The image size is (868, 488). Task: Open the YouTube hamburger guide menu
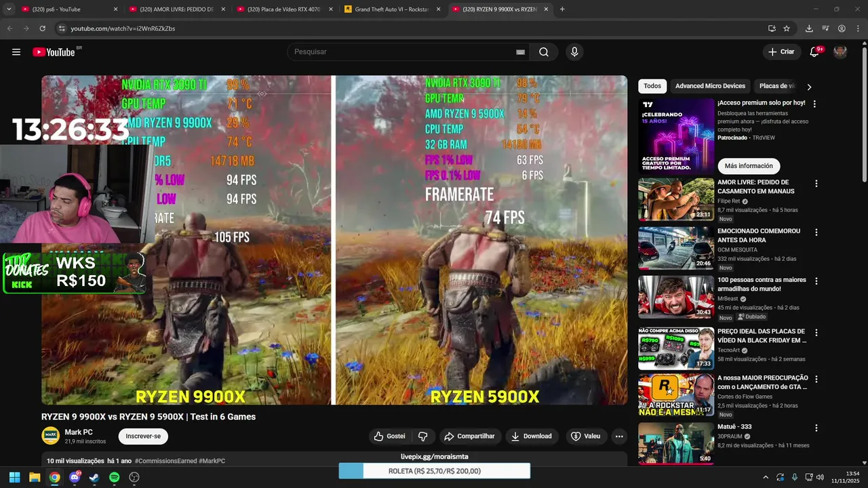point(16,52)
